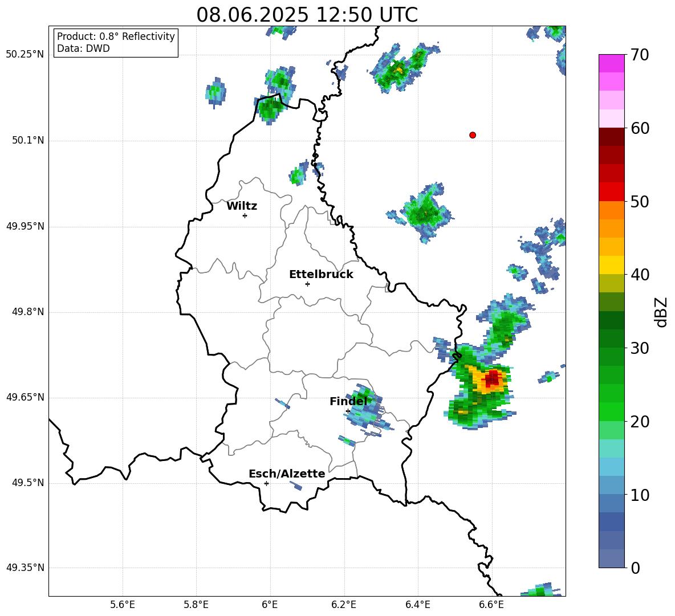Image resolution: width=675 pixels, height=616 pixels.
Task: Click the 5.8°E longitude label
Action: pyautogui.click(x=196, y=605)
